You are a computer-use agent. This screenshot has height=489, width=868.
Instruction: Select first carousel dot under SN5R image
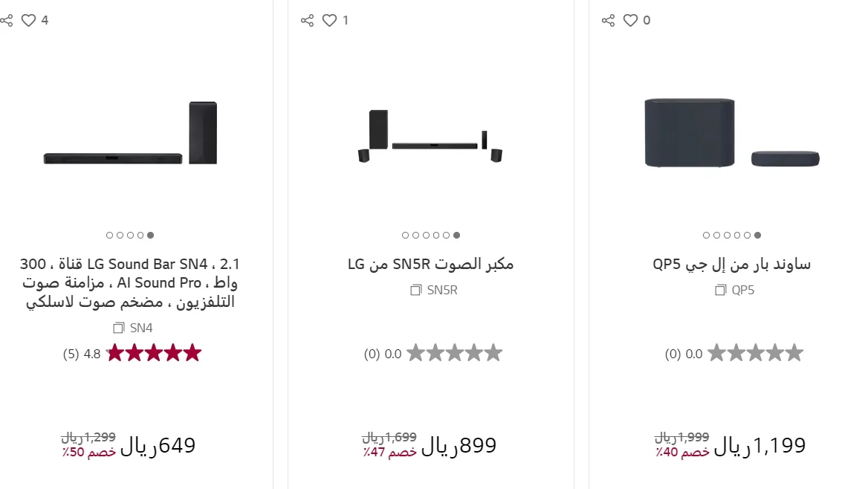click(x=406, y=235)
